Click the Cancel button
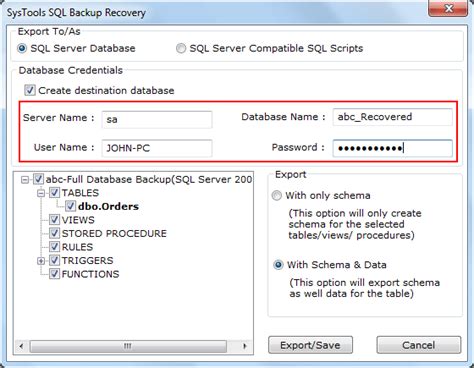 pos(419,345)
